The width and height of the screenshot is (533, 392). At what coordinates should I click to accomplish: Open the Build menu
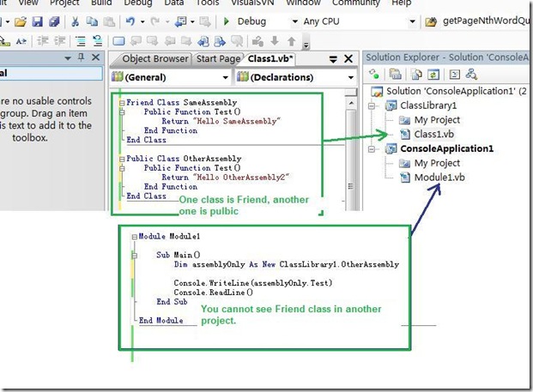pos(101,3)
